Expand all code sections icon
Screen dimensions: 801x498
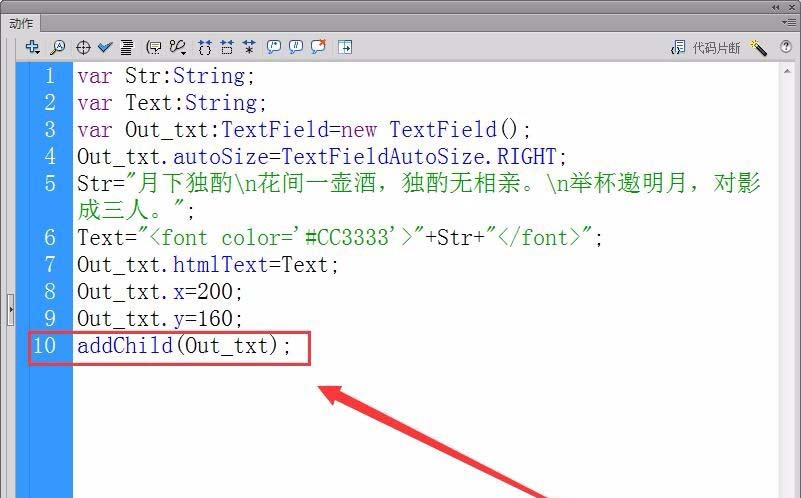[x=249, y=48]
